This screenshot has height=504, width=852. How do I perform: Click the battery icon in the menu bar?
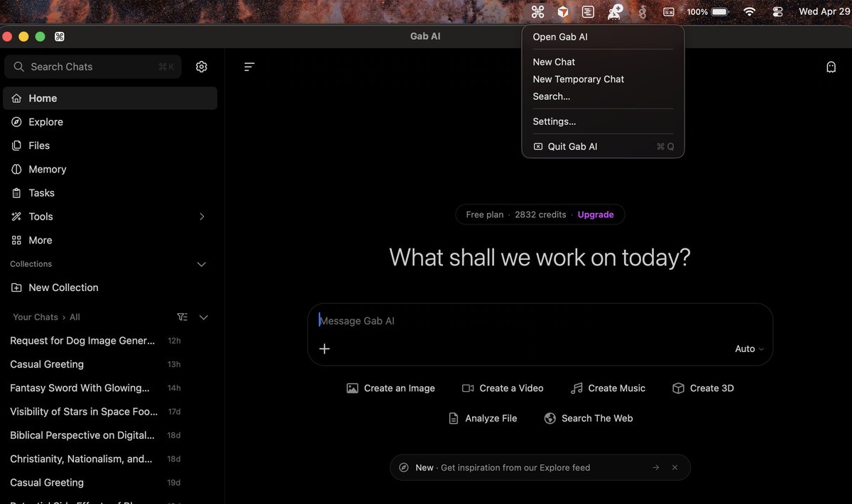pos(720,11)
